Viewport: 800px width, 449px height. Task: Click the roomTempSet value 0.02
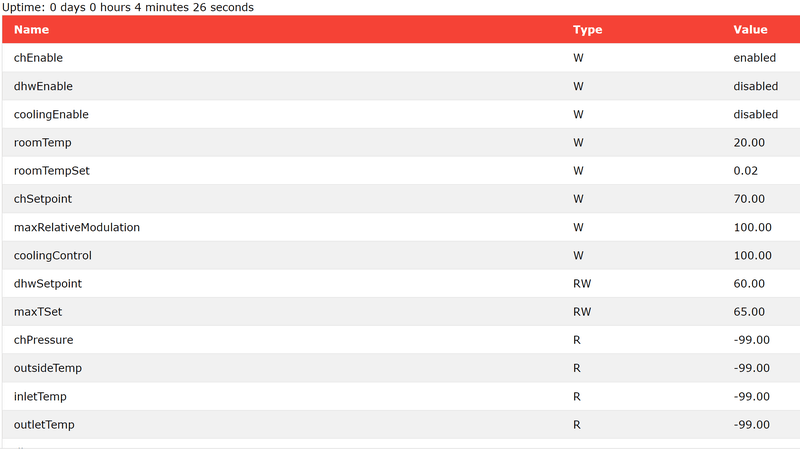(747, 171)
